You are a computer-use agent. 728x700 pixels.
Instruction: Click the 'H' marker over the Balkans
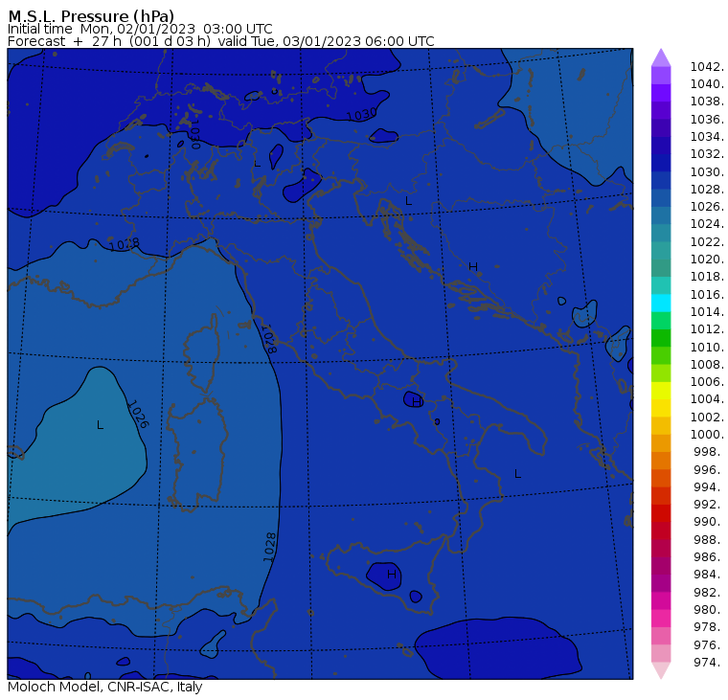pyautogui.click(x=473, y=266)
